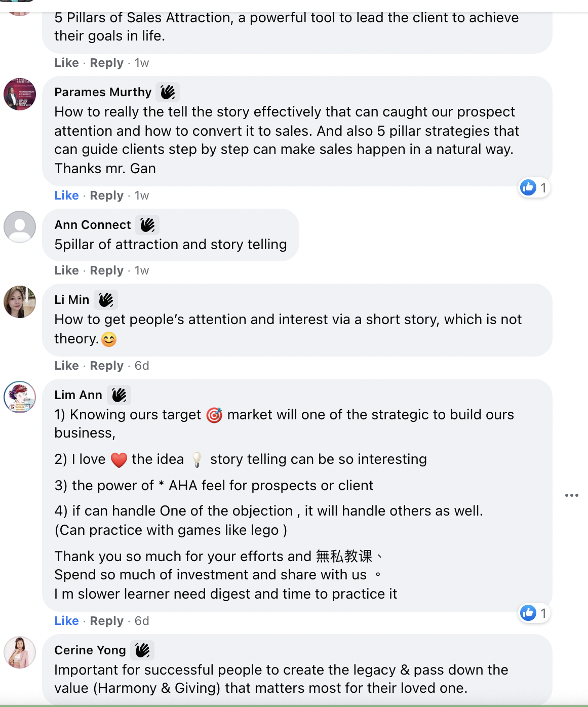588x707 pixels.
Task: Click the wave badge beside Parames Murthy
Action: 168,92
